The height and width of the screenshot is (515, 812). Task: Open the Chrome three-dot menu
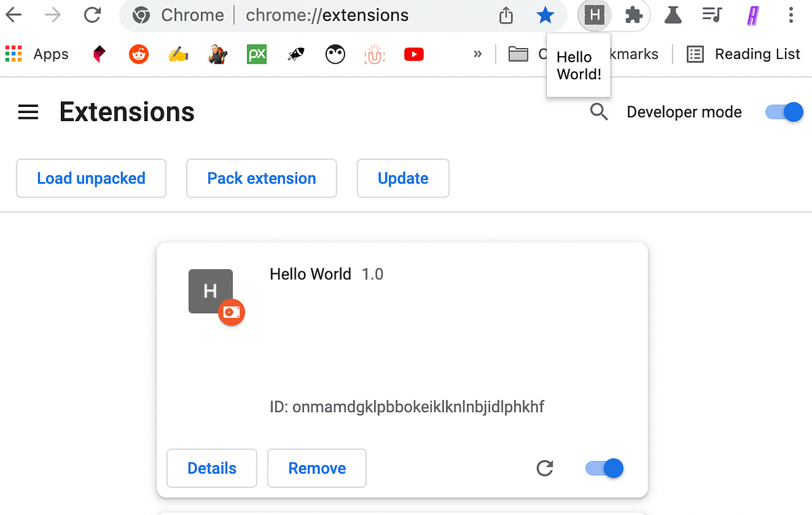tap(790, 15)
